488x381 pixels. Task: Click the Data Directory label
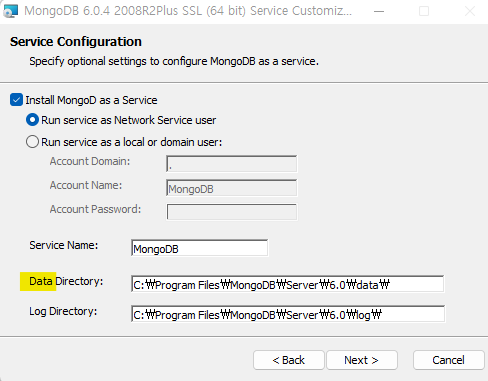pos(66,281)
